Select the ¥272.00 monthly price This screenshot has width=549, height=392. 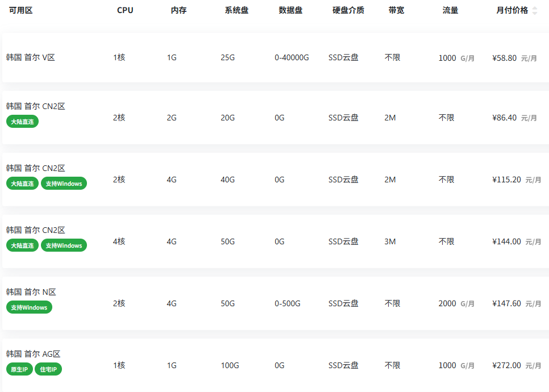[506, 365]
